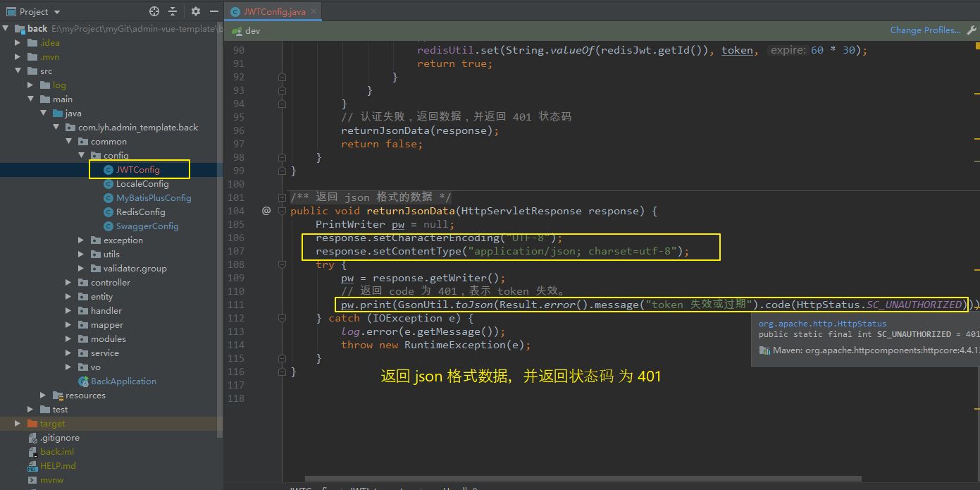Open the MyBatisPlusConfig class
The image size is (980, 490).
coord(154,198)
